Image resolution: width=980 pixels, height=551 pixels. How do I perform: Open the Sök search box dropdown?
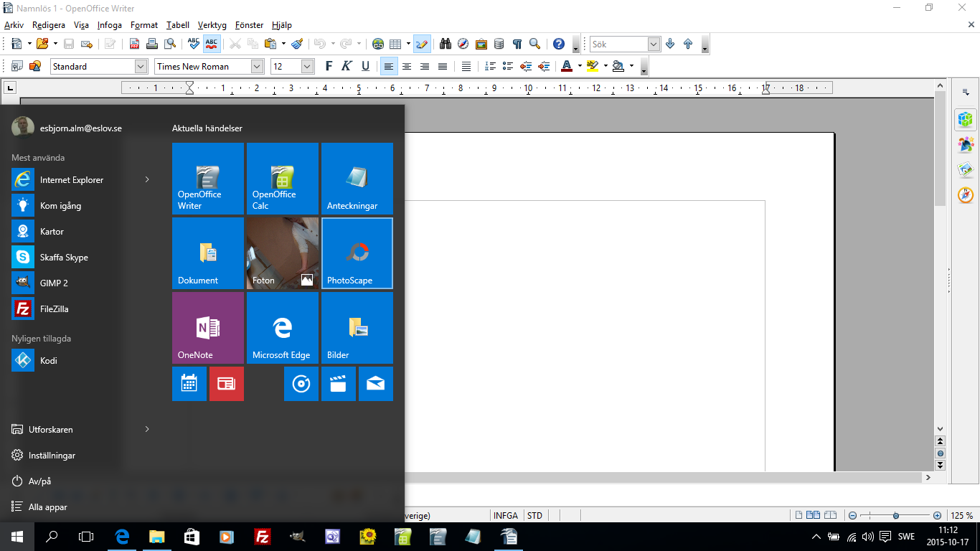(x=654, y=44)
